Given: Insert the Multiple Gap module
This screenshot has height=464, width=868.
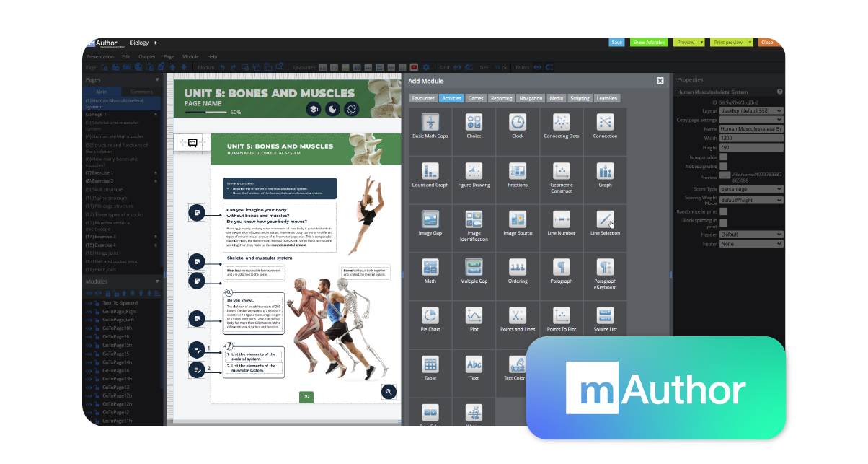Looking at the screenshot, I should coord(474,268).
